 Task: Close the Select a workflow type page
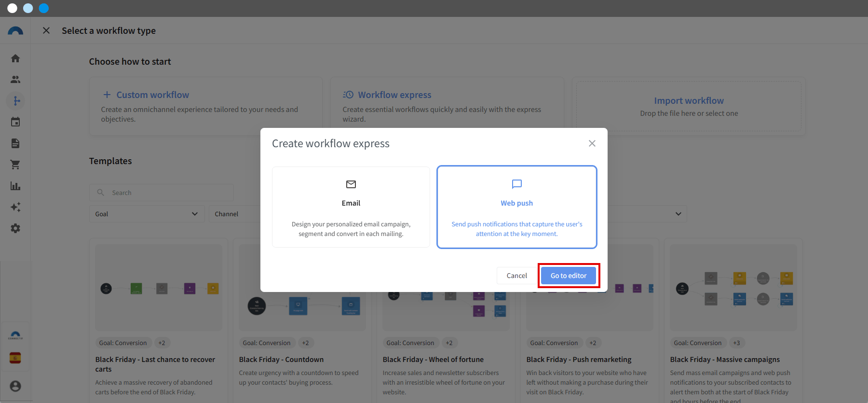(x=46, y=30)
